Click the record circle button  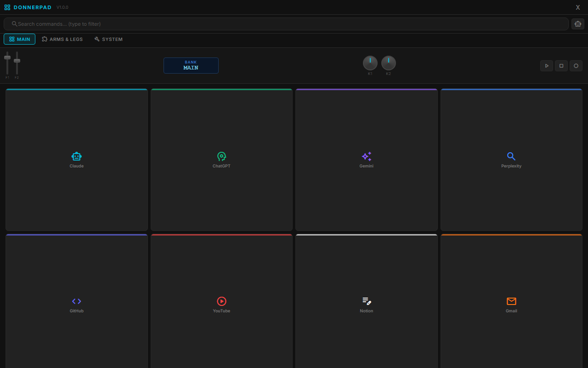(576, 66)
